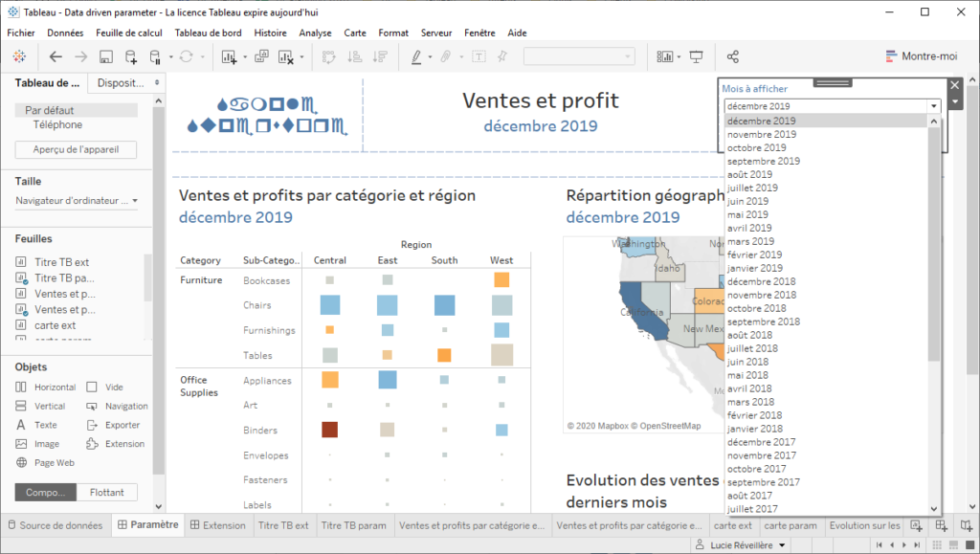Click the Tableau start page logo icon
Screen dimensions: 980x554
tap(19, 56)
